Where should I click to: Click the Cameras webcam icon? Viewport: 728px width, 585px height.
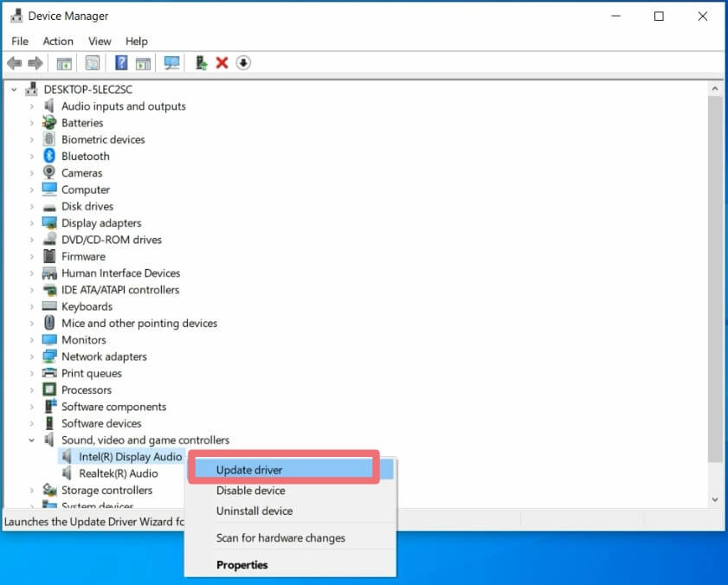tap(49, 173)
